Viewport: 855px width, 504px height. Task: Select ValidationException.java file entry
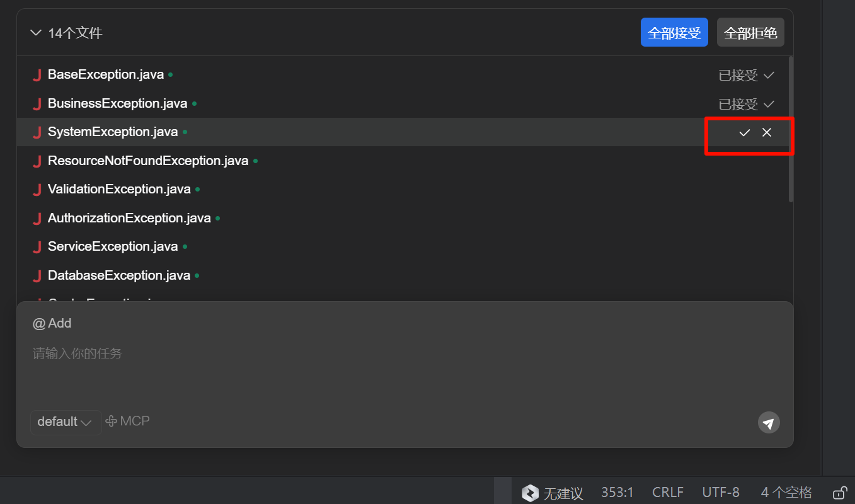coord(119,190)
